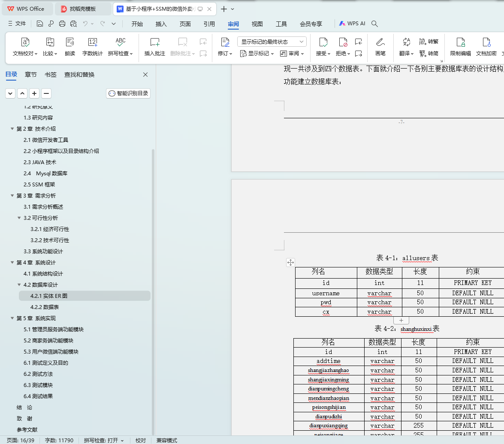
Task: Jump to 参考文献 in the outline
Action: click(x=27, y=429)
